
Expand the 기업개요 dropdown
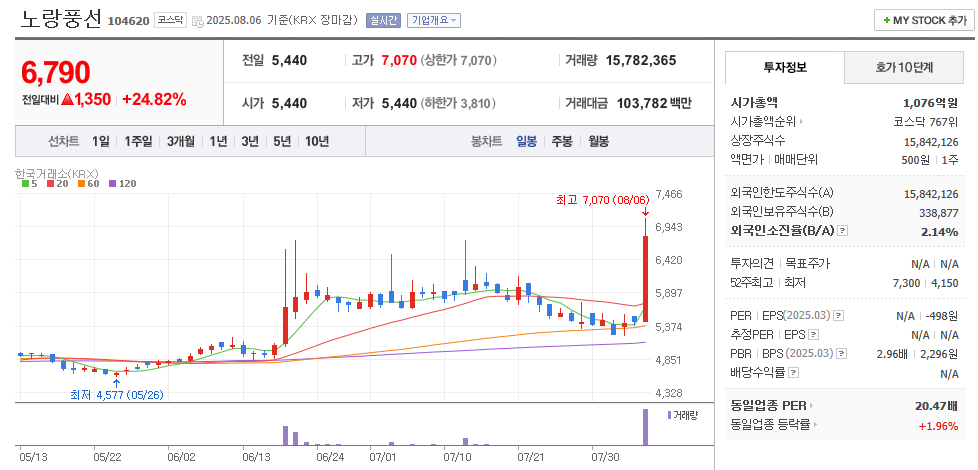(433, 20)
